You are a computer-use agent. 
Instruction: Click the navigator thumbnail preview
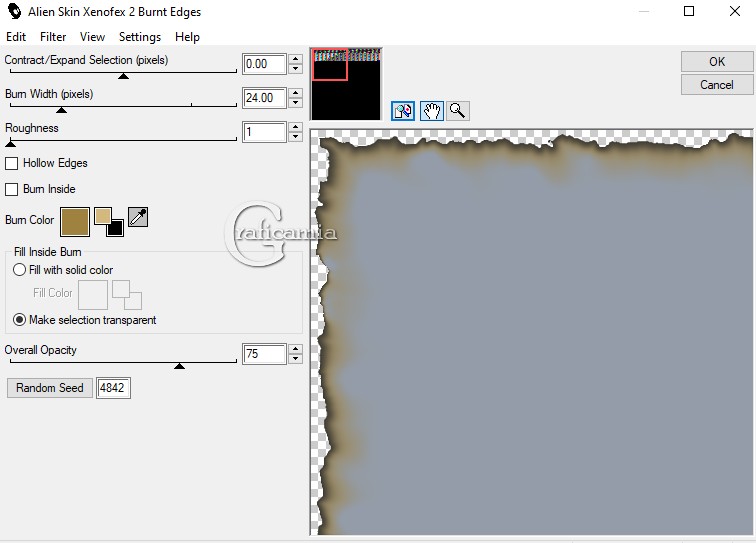click(x=346, y=84)
